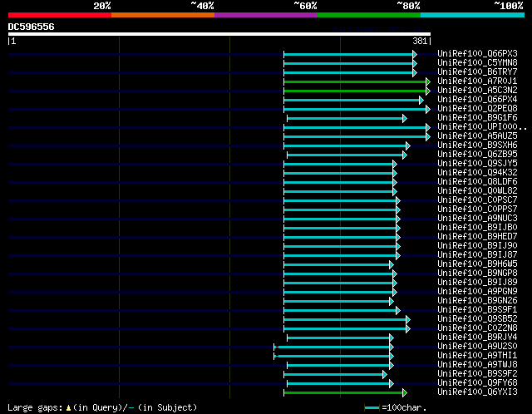Click the green alignment bar for A5C3N2
Screen dimensions: 532x414
[357, 91]
